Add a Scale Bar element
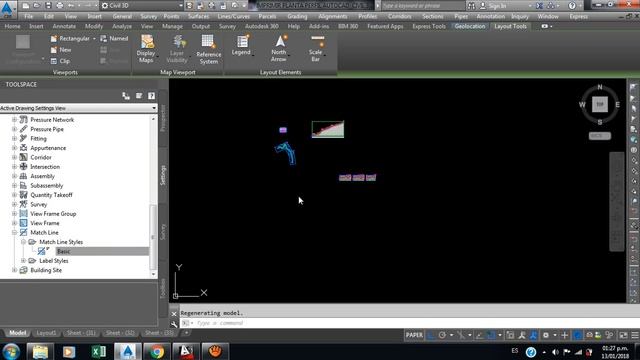 (316, 49)
